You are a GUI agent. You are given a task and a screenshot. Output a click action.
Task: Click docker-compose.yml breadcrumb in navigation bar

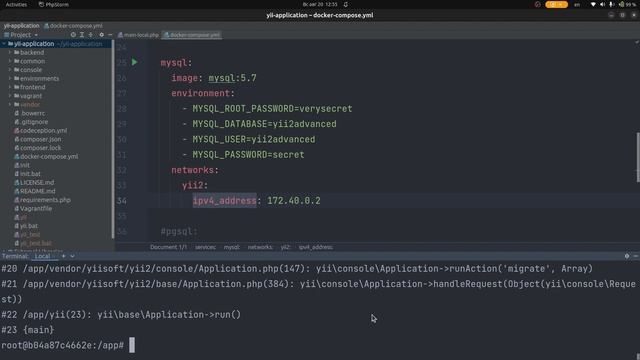coord(73,26)
